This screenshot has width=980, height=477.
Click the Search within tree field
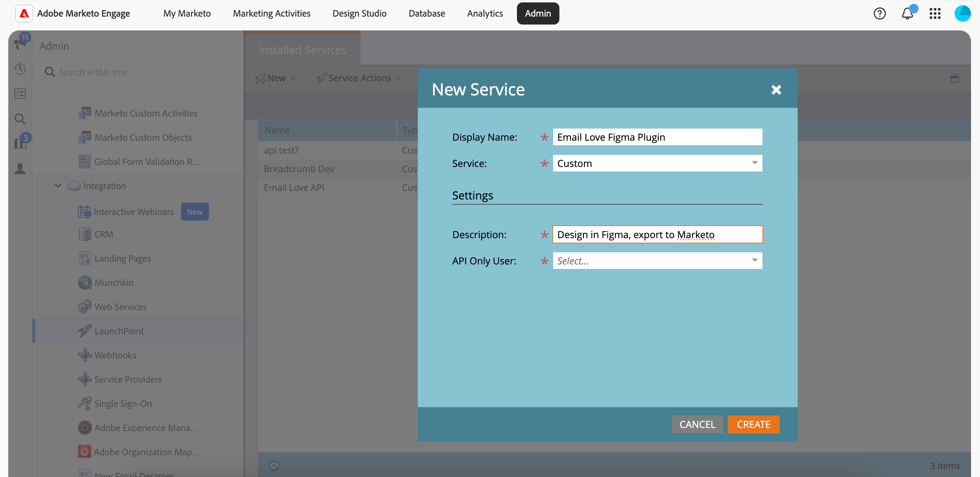click(138, 72)
